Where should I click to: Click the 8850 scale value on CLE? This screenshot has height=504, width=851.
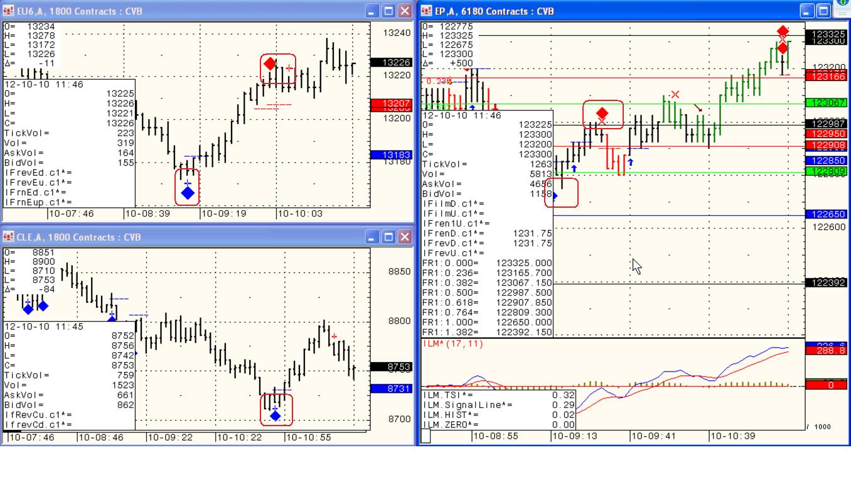(x=399, y=272)
